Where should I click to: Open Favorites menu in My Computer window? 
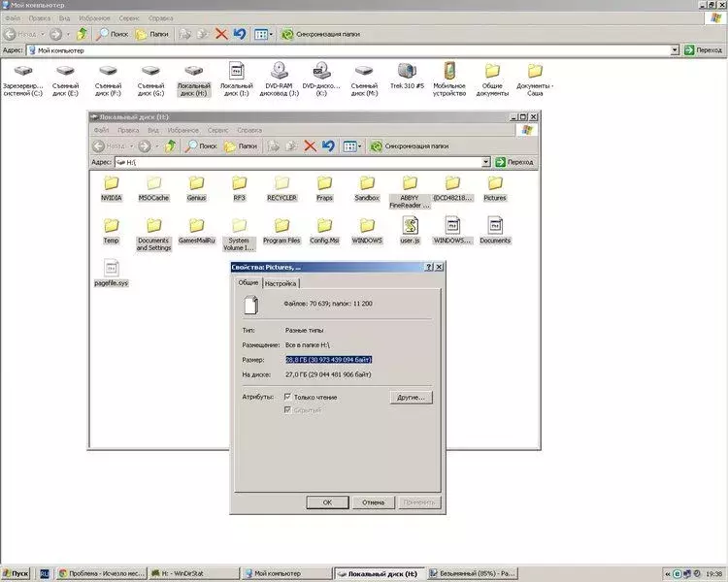pos(94,18)
